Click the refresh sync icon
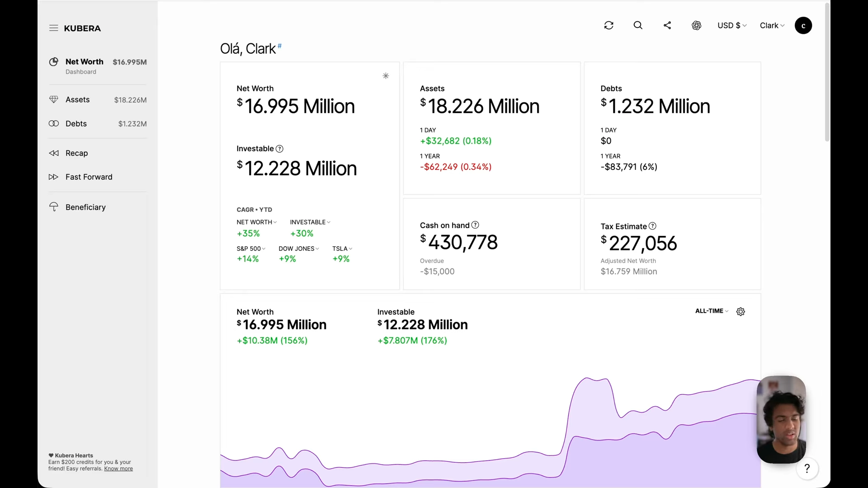 pos(609,25)
